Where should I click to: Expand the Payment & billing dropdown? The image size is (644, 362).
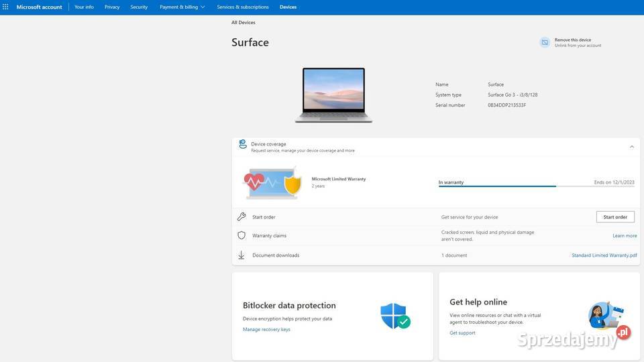pos(182,7)
